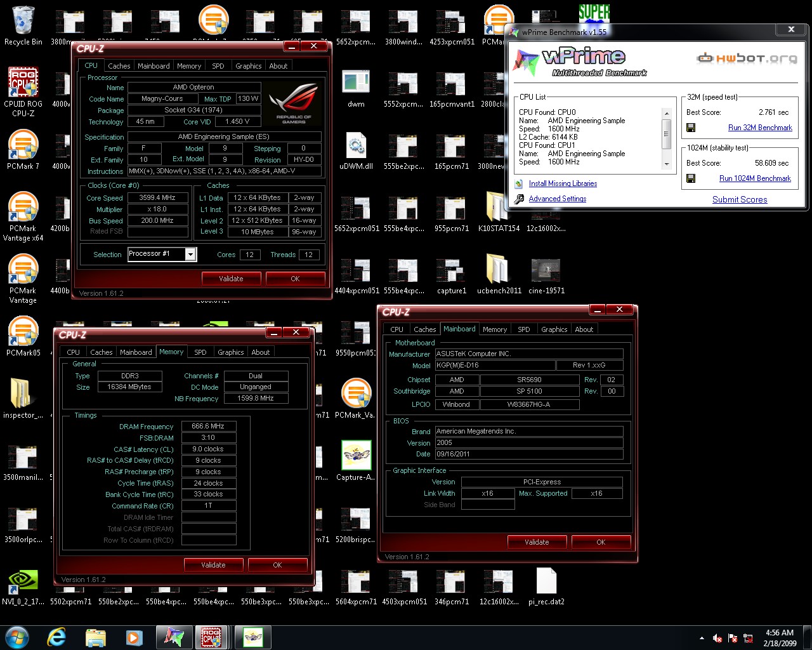The width and height of the screenshot is (812, 650).
Task: Click Install Missing Libraries link
Action: coord(563,183)
